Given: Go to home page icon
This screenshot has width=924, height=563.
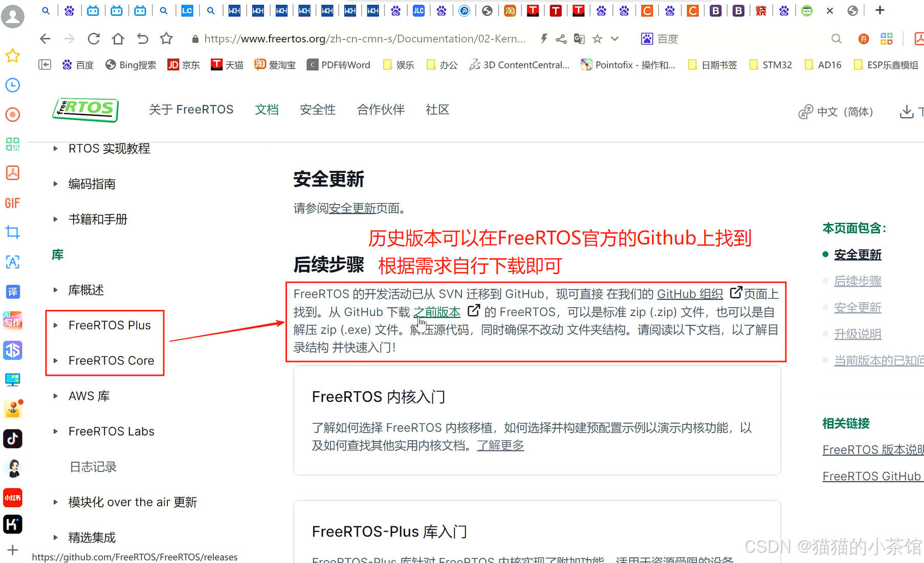Looking at the screenshot, I should [x=118, y=39].
